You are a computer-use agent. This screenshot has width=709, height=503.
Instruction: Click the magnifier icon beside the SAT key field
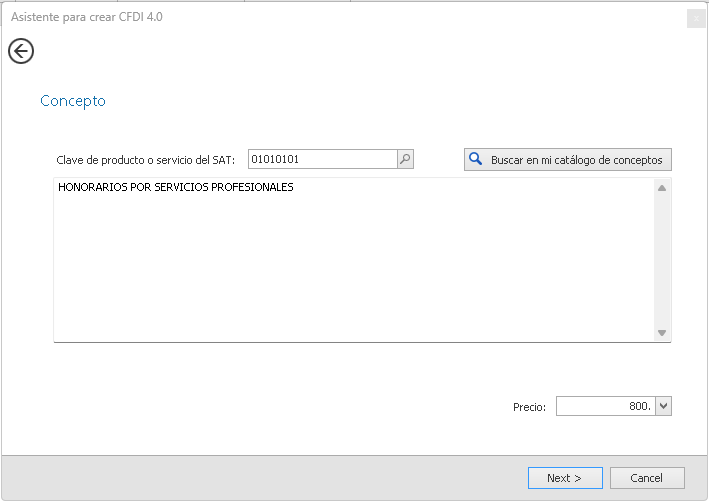pyautogui.click(x=405, y=159)
